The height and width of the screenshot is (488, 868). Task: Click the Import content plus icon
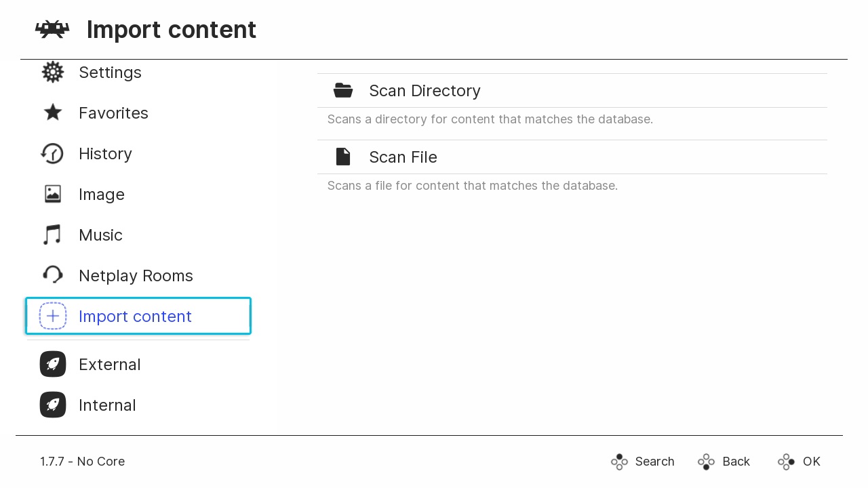pyautogui.click(x=53, y=316)
